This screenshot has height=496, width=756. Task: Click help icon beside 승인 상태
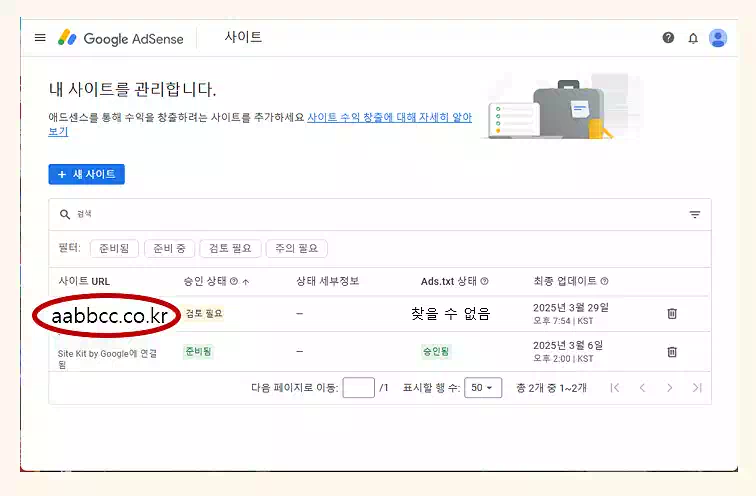234,281
